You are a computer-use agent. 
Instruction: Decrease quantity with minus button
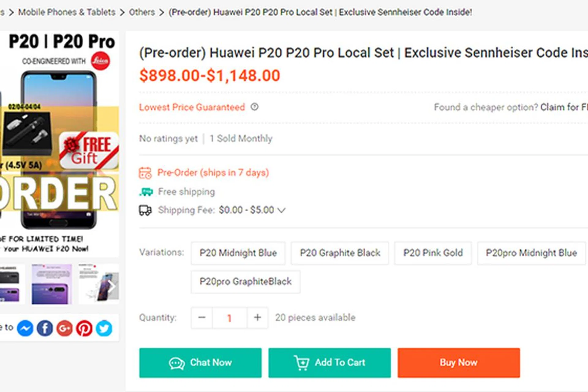(202, 318)
